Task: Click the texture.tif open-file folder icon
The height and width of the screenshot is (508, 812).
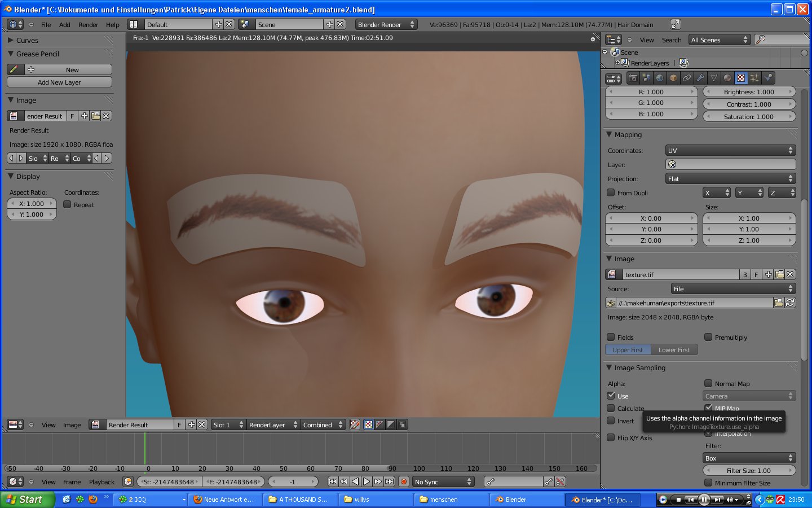Action: coord(779,274)
